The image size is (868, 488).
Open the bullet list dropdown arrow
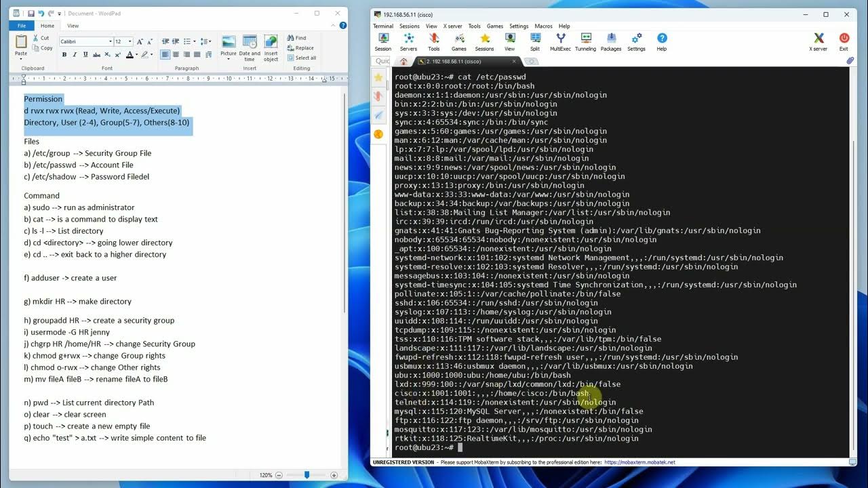tap(195, 41)
